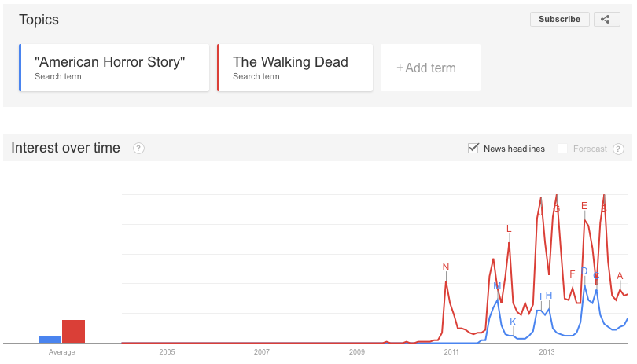Open blue news headline marker H
The height and width of the screenshot is (364, 637).
click(x=549, y=296)
